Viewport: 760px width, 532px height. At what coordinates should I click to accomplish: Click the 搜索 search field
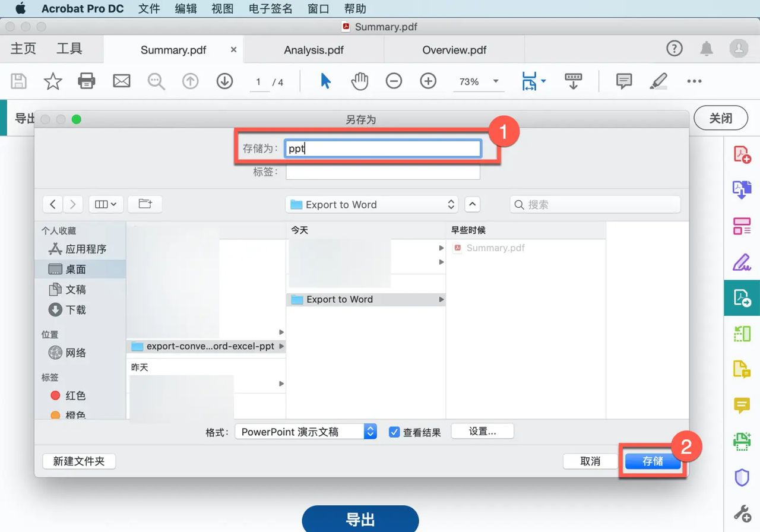(595, 204)
